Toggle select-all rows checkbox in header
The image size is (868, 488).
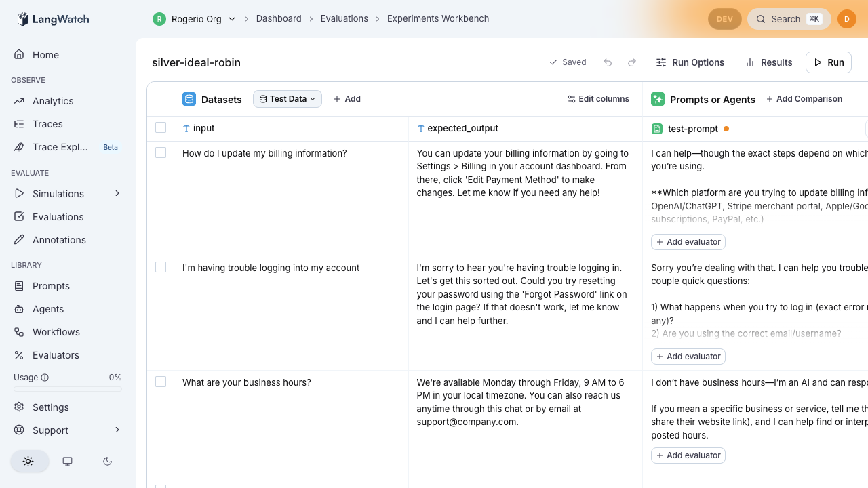pos(161,127)
